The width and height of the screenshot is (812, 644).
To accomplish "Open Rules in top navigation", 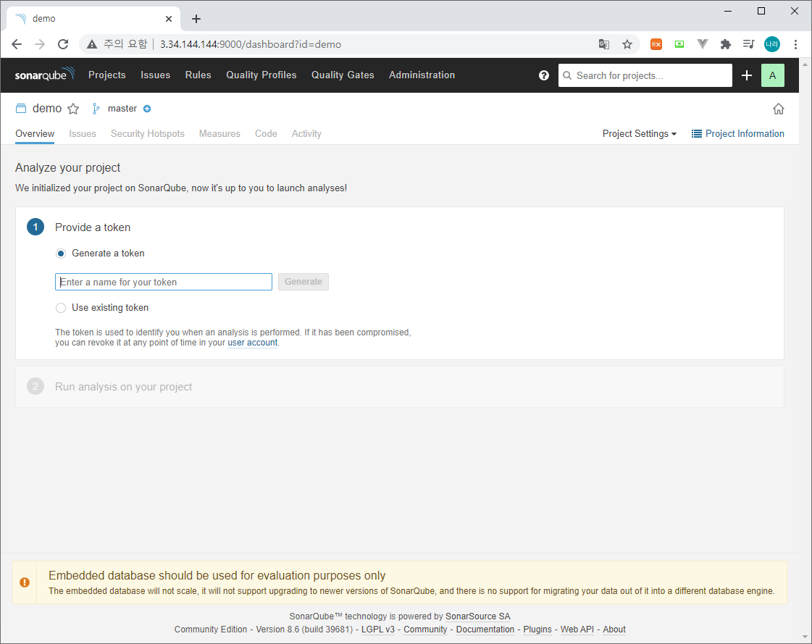I will (198, 75).
